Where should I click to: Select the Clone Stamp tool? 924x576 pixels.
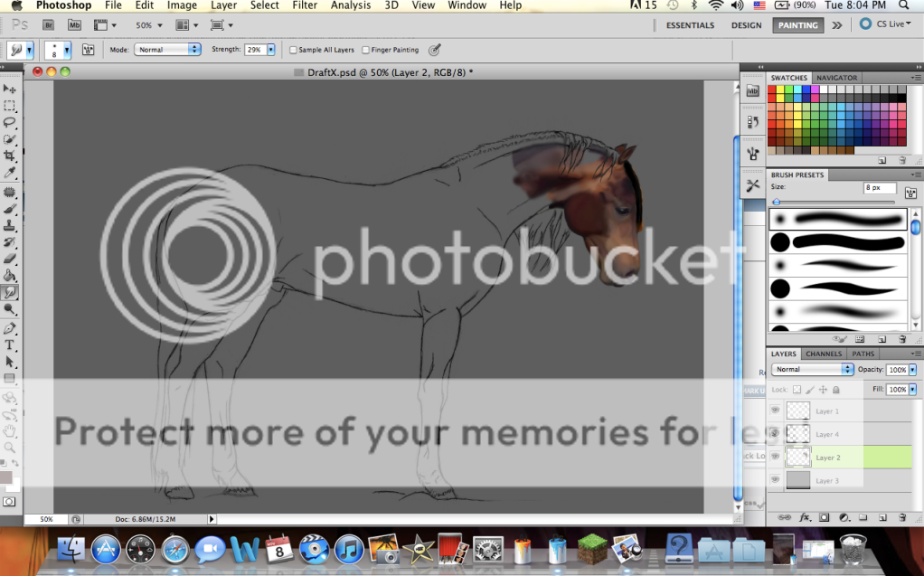pos(10,225)
